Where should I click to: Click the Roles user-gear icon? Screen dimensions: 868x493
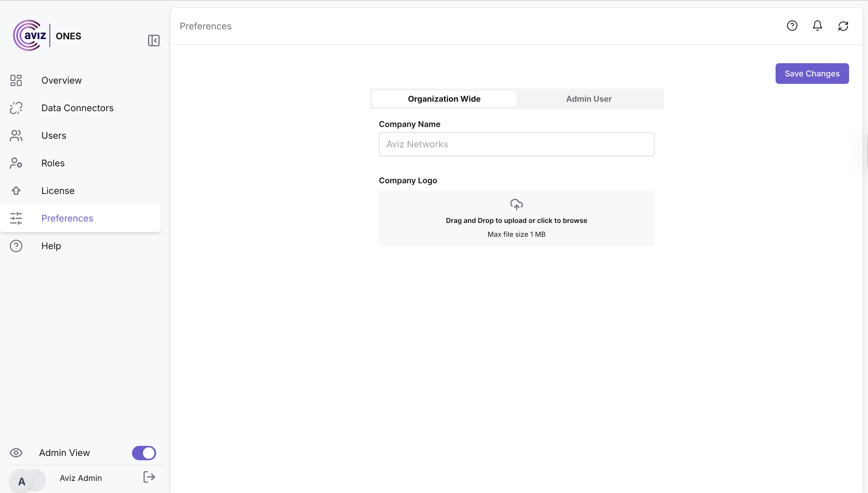coord(16,163)
